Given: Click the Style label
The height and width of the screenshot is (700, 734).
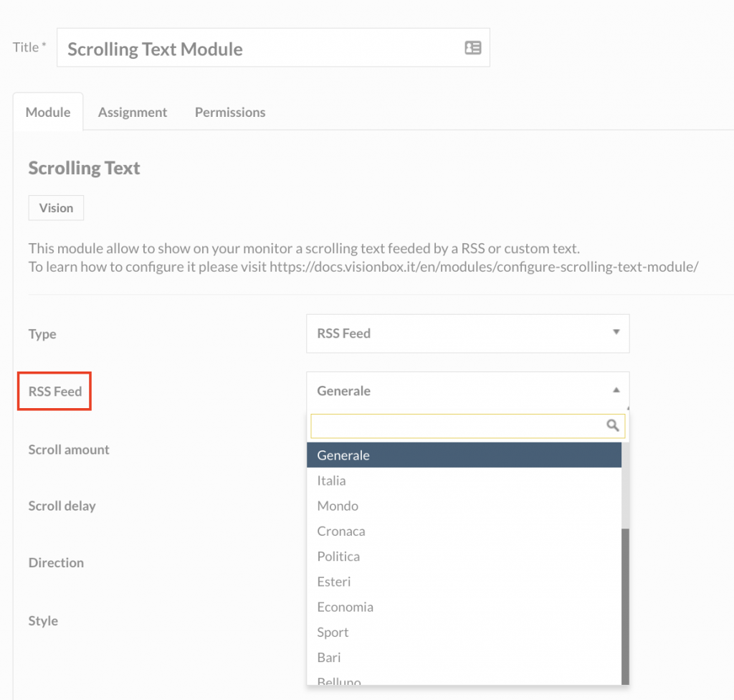Looking at the screenshot, I should pyautogui.click(x=43, y=621).
